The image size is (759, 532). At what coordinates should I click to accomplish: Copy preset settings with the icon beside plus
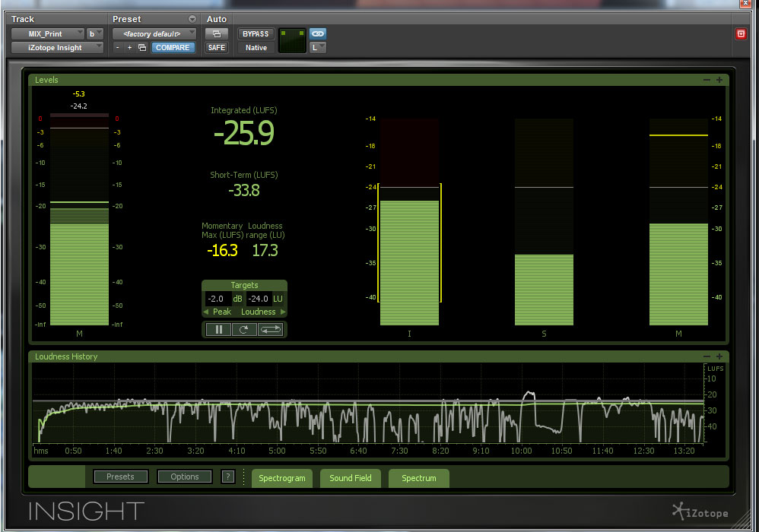(142, 47)
